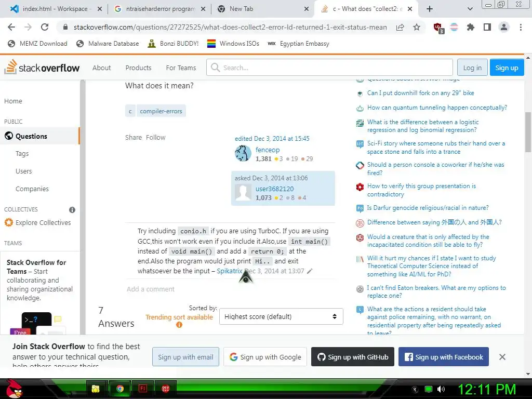Toggle the browser side panel icon
The width and height of the screenshot is (532, 399).
click(487, 27)
